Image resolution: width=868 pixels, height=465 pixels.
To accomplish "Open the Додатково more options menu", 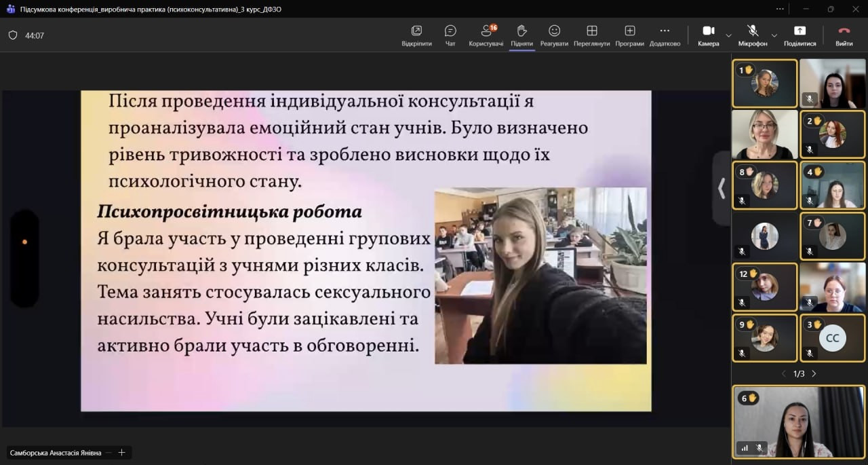I will click(x=664, y=35).
